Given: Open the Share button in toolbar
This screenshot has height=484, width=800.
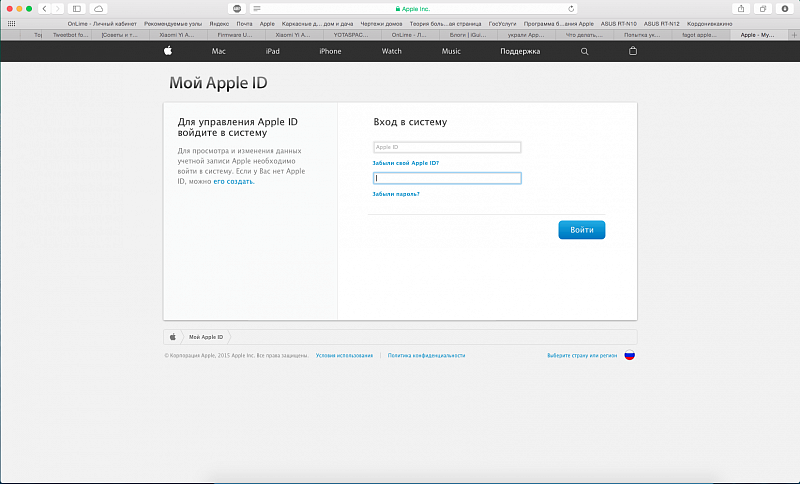Looking at the screenshot, I should coord(741,8).
